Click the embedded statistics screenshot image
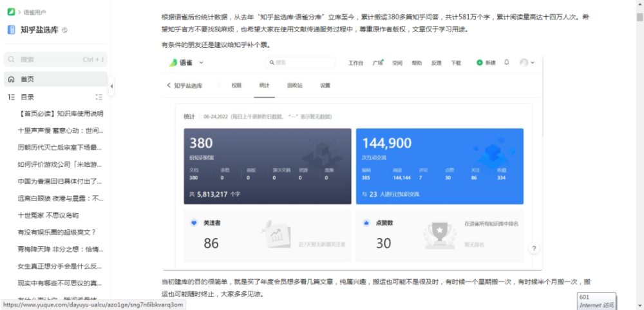The image size is (644, 310). 353,162
